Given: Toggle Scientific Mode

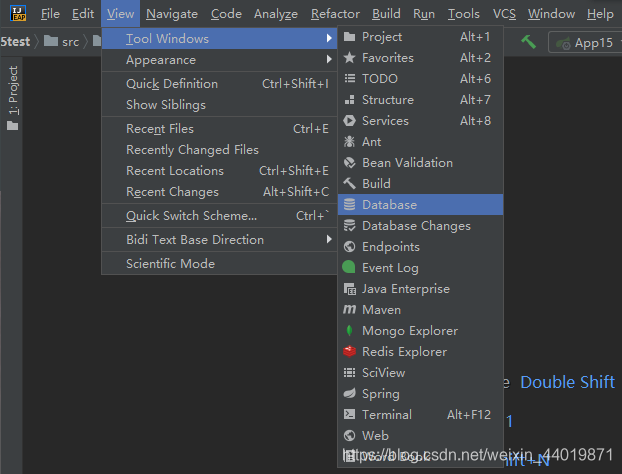Looking at the screenshot, I should [x=219, y=263].
